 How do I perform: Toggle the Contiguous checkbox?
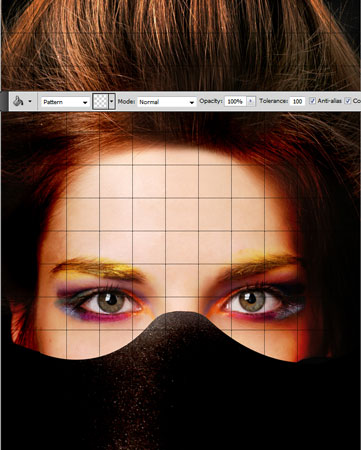click(348, 101)
